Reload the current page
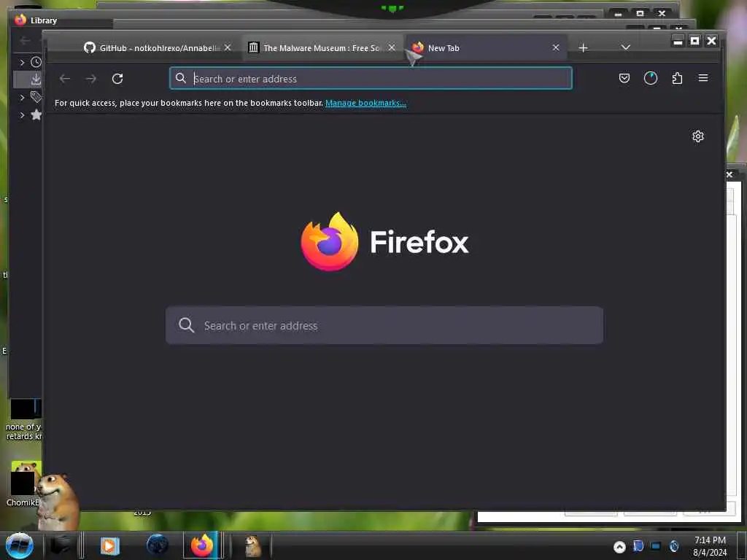 (x=117, y=79)
